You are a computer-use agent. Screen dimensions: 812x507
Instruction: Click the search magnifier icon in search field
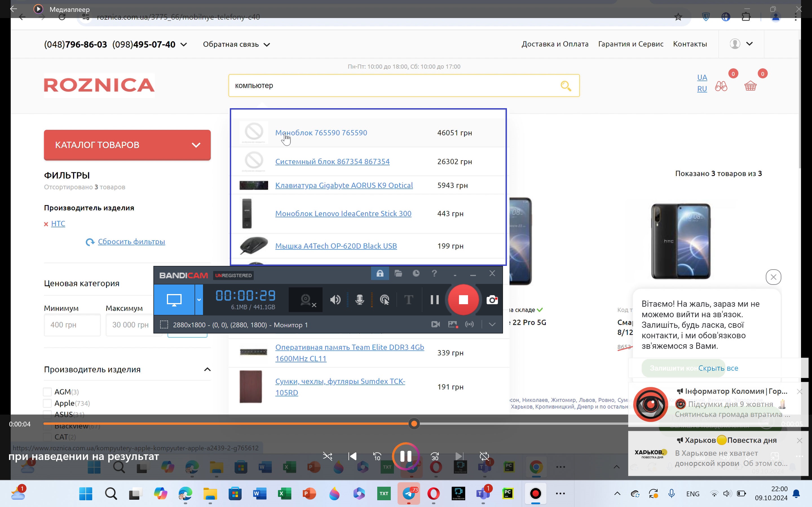[566, 86]
